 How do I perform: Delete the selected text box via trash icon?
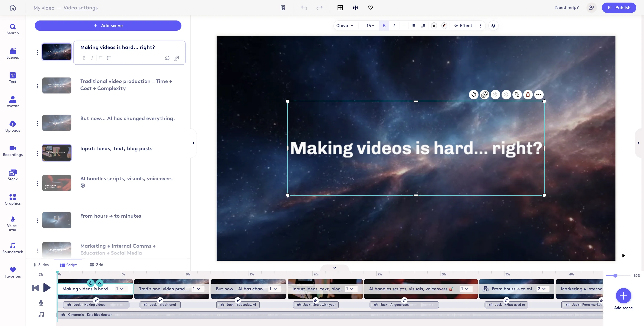[x=528, y=95]
